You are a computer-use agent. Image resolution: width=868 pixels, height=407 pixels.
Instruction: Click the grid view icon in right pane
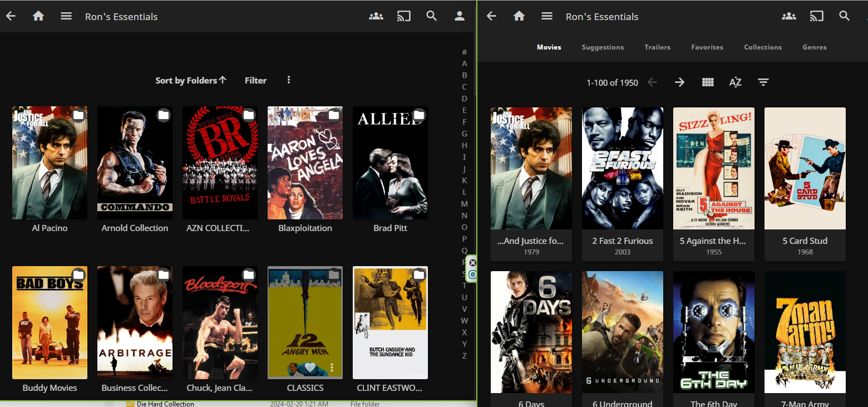click(708, 82)
